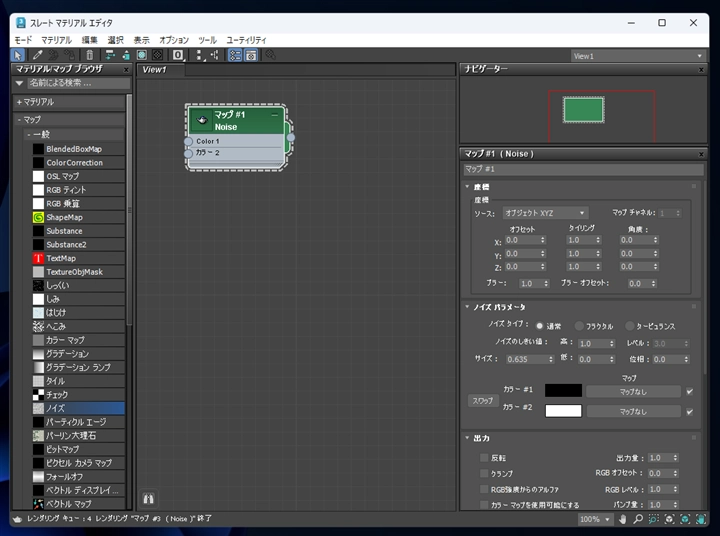Select the フラクタル noise type radio
Viewport: 720px width, 536px height.
click(579, 326)
